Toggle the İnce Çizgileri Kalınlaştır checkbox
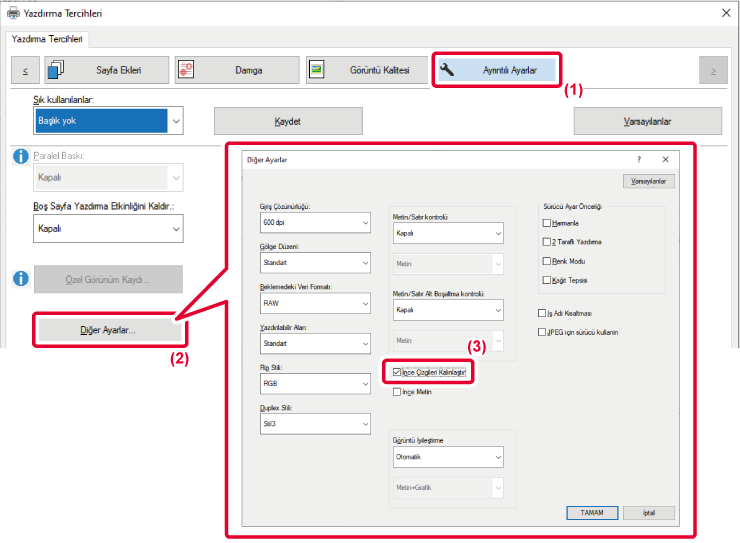740x543 pixels. pyautogui.click(x=398, y=372)
